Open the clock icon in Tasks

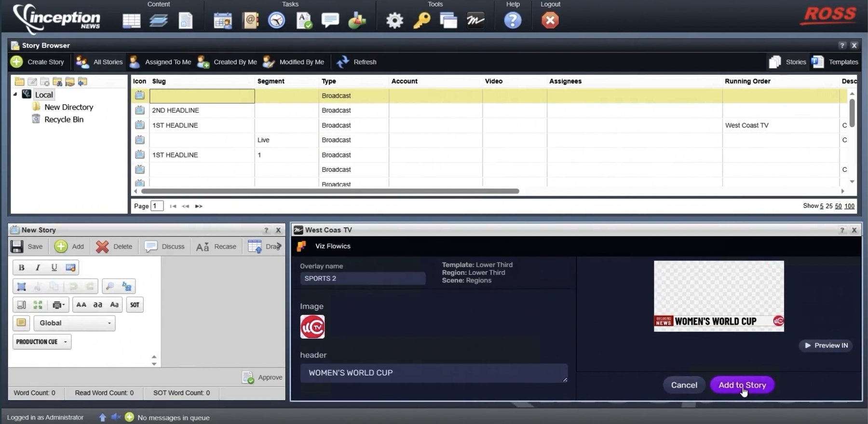click(277, 20)
